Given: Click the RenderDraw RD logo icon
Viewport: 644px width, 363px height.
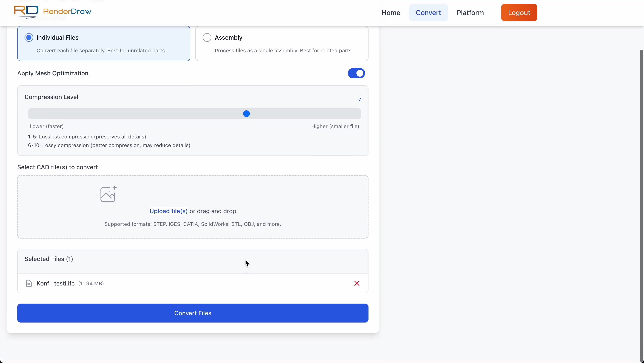Looking at the screenshot, I should click(x=26, y=11).
